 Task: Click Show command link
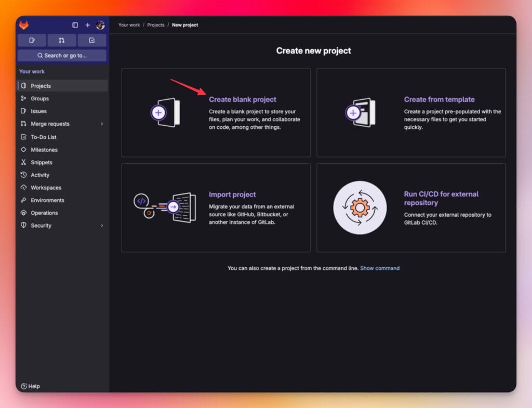pyautogui.click(x=380, y=268)
